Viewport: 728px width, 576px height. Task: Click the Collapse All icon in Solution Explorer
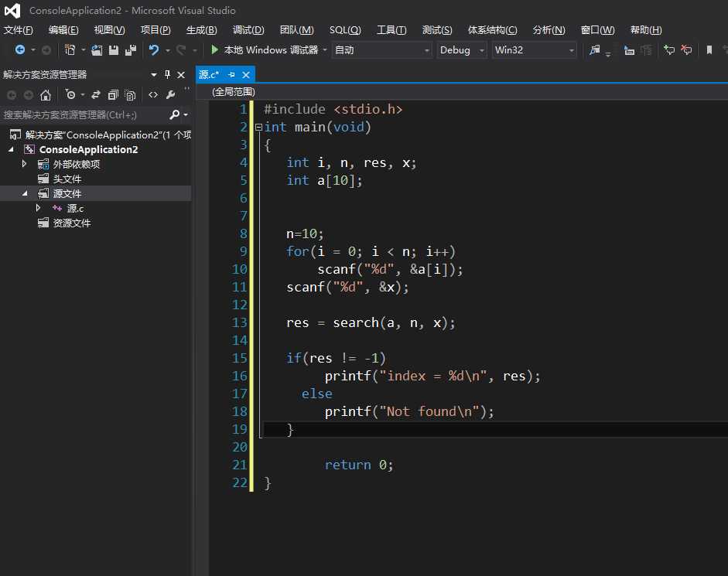coord(113,95)
